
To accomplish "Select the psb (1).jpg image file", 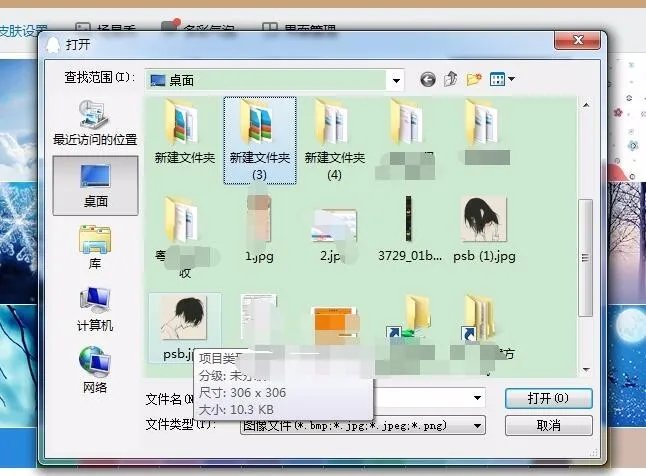I will pos(484,229).
